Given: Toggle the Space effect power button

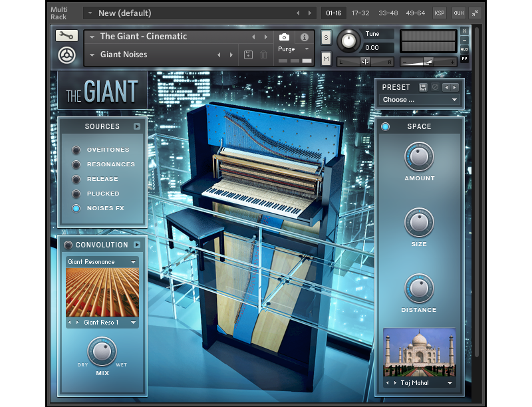Looking at the screenshot, I should pyautogui.click(x=386, y=126).
